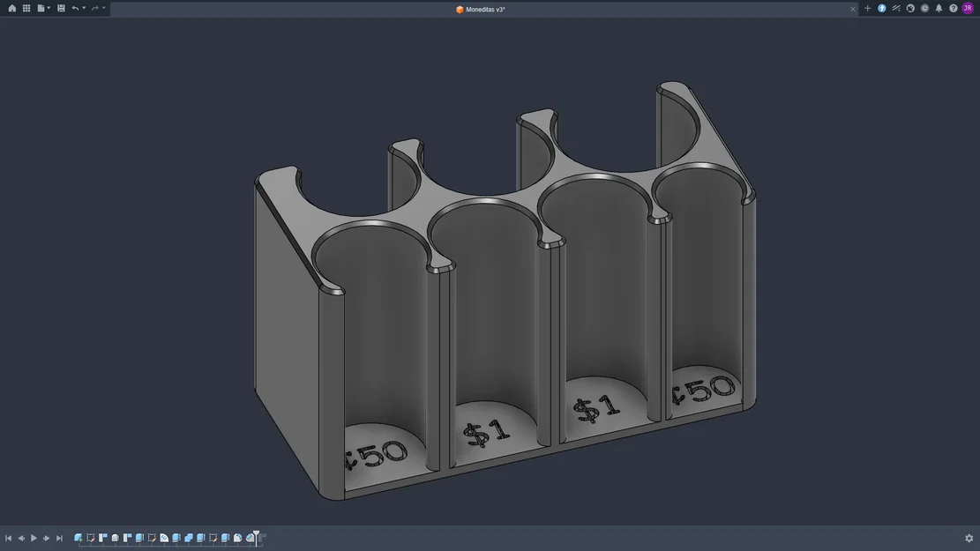980x551 pixels.
Task: Redo the last undone action
Action: [95, 8]
